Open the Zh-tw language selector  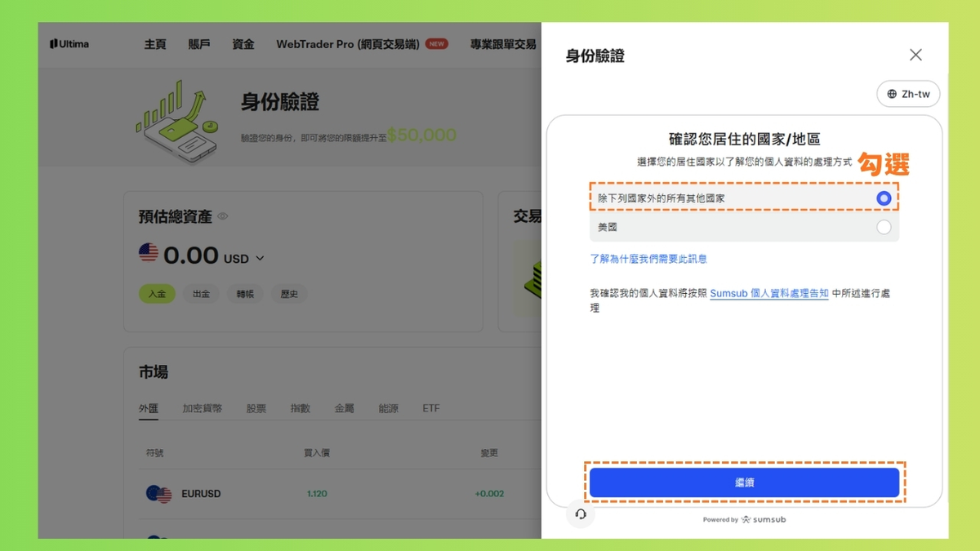click(908, 94)
